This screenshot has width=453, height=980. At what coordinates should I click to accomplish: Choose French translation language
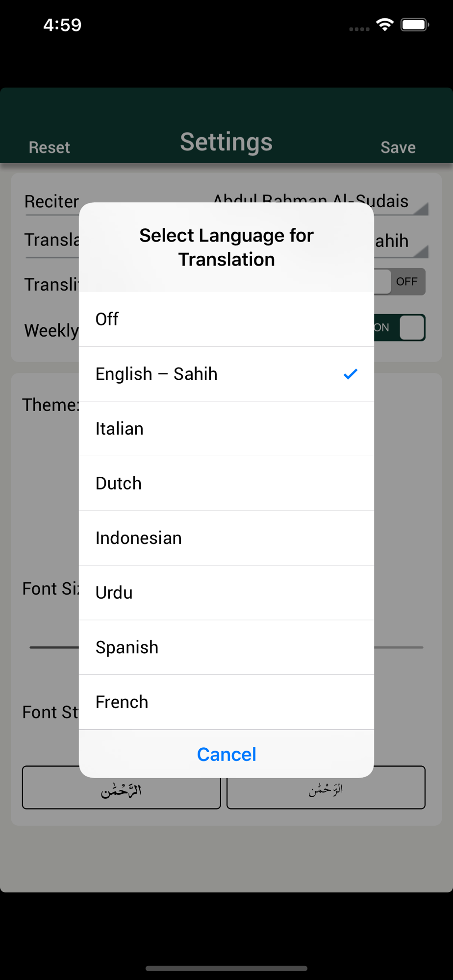(x=226, y=702)
